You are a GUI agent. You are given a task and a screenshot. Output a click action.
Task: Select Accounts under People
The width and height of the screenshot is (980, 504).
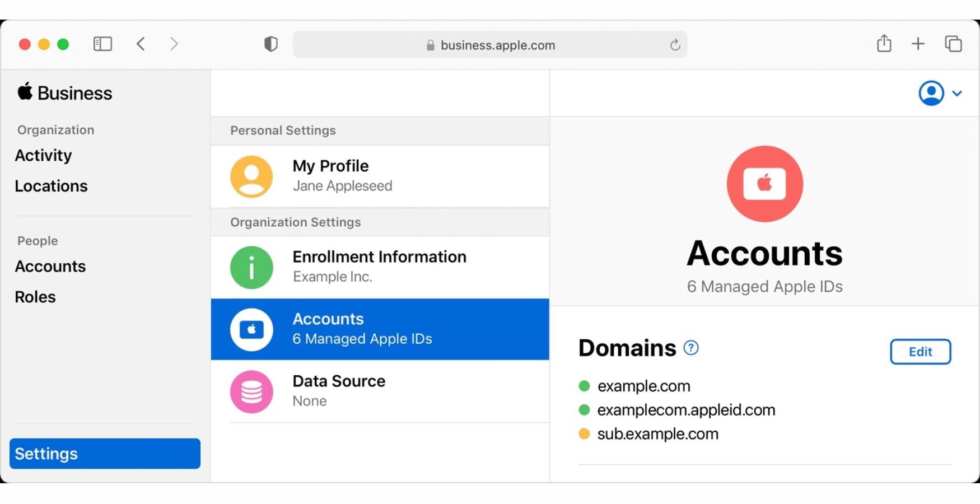pos(50,267)
